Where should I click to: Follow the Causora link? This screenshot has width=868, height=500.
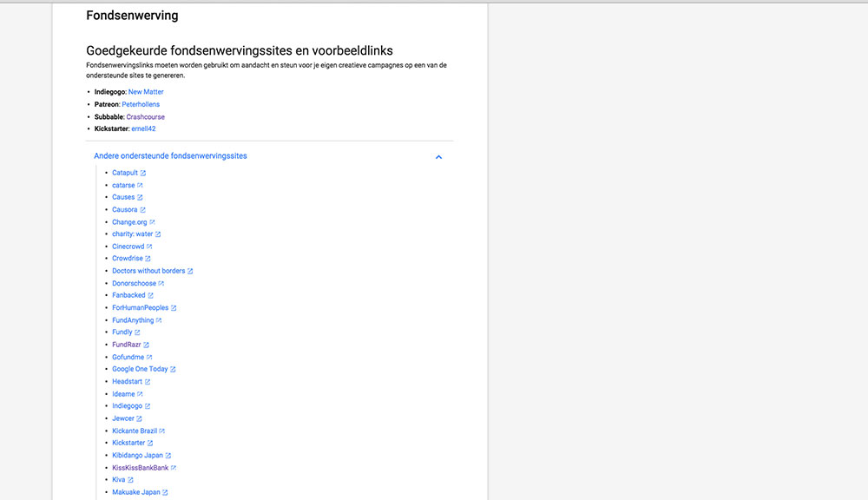pos(124,210)
